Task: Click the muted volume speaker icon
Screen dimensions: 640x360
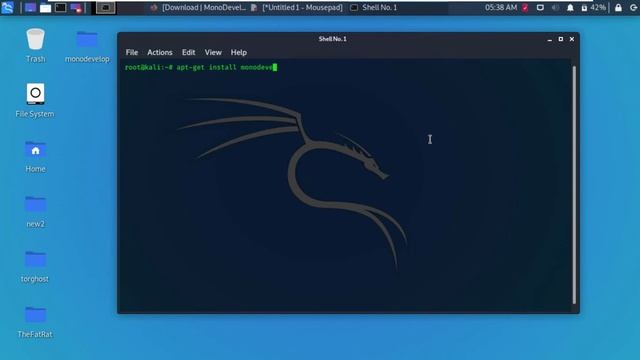Action: point(555,7)
